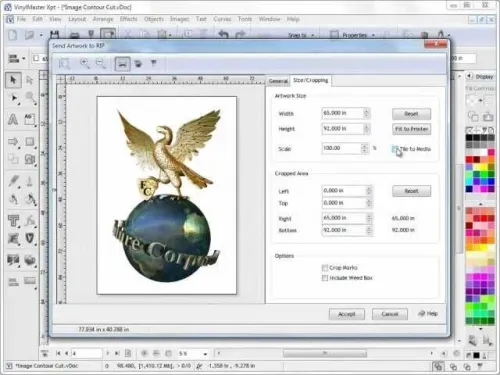Select the magnifier zoom tool in the toolbox
500x375 pixels.
click(30, 98)
